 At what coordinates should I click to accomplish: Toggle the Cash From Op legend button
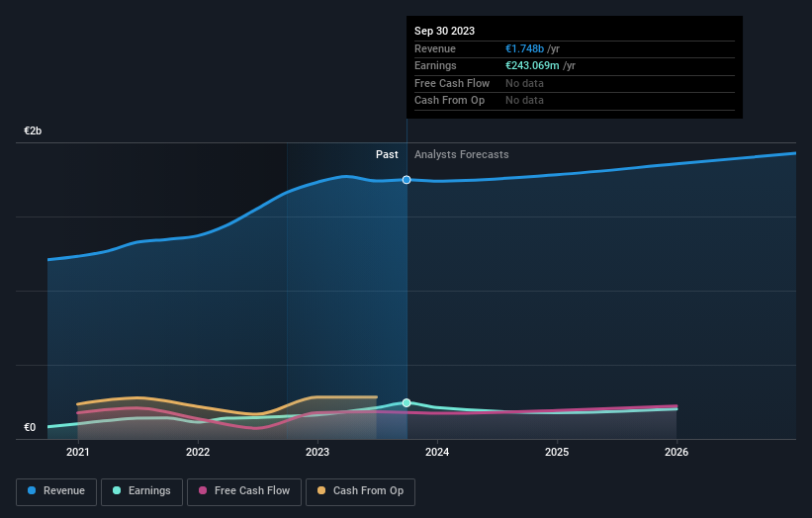(360, 491)
